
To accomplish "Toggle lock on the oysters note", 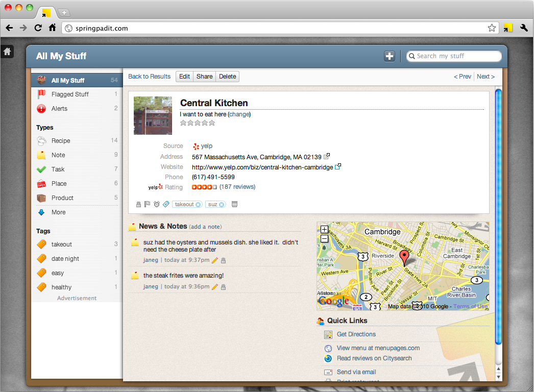I will (224, 260).
